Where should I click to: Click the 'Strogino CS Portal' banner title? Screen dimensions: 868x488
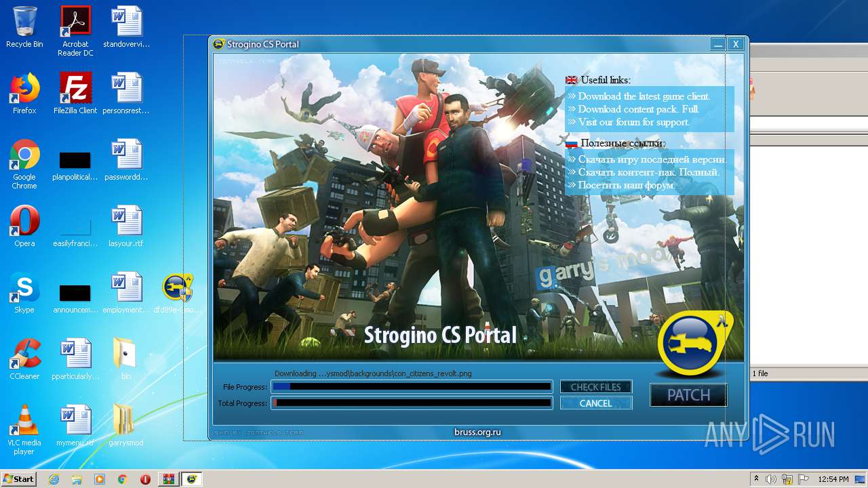coord(440,335)
